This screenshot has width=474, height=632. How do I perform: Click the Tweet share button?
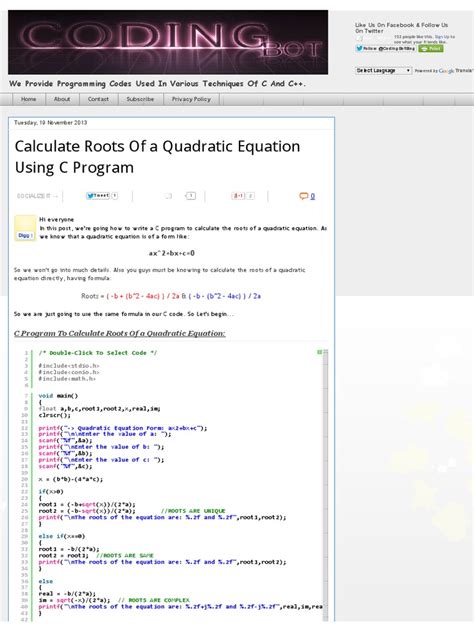(98, 196)
